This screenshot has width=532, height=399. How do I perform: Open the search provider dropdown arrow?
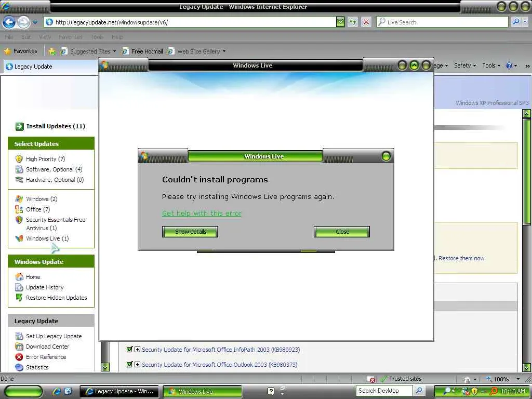point(525,22)
